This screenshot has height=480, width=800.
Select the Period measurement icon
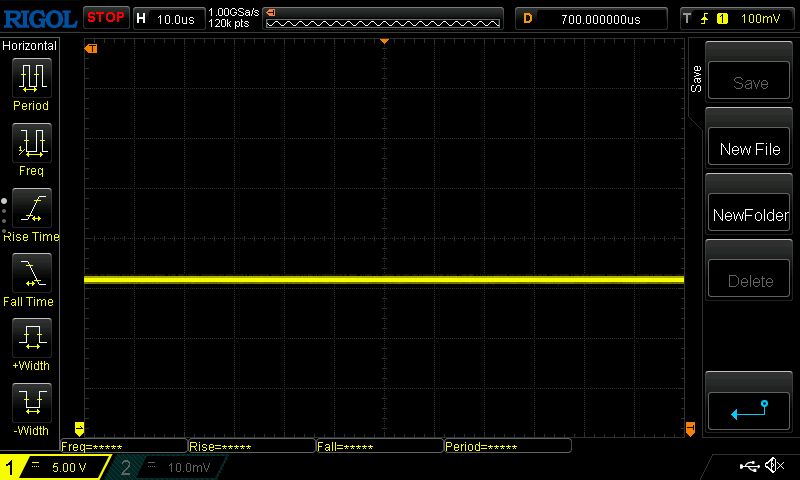(32, 78)
